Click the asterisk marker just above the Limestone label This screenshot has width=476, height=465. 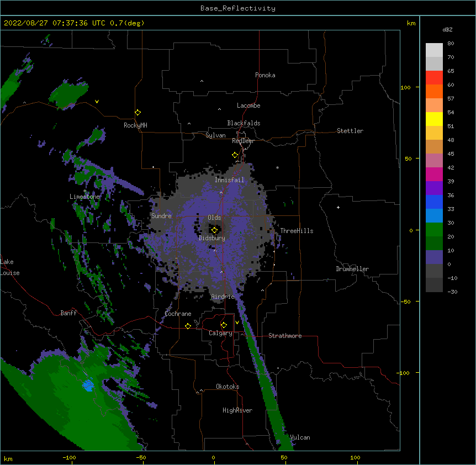tap(84, 191)
